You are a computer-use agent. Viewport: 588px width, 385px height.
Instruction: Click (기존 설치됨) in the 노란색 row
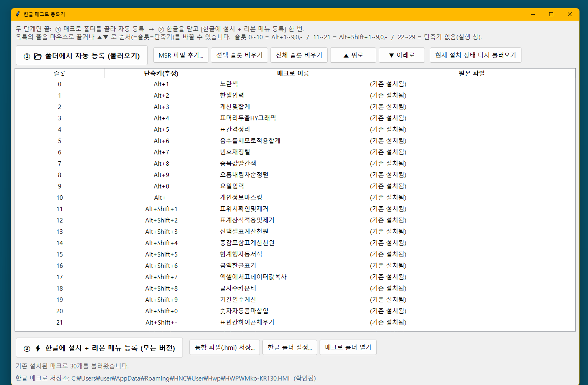tap(388, 84)
